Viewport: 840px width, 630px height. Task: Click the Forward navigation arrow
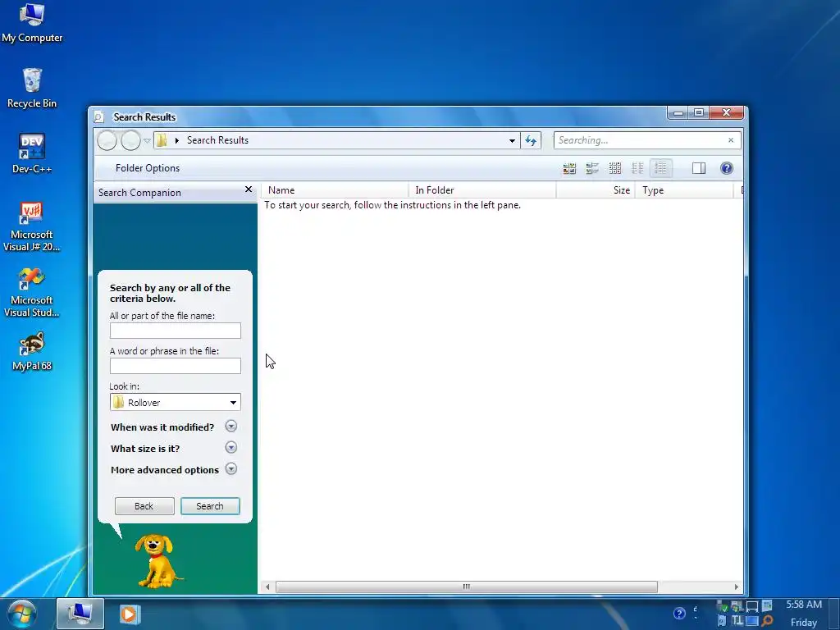[x=130, y=141]
